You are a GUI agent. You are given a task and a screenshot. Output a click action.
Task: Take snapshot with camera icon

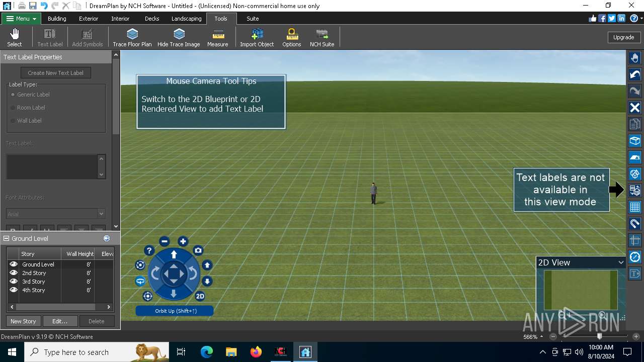click(x=198, y=250)
